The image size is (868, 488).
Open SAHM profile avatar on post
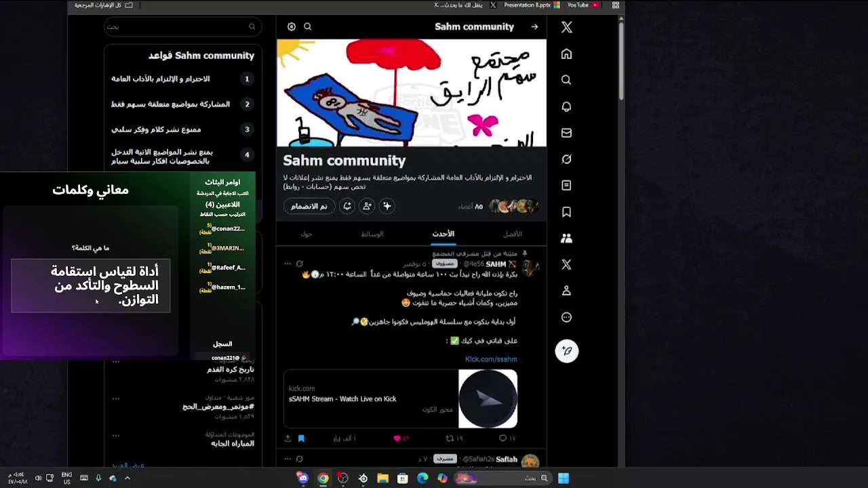pyautogui.click(x=530, y=268)
